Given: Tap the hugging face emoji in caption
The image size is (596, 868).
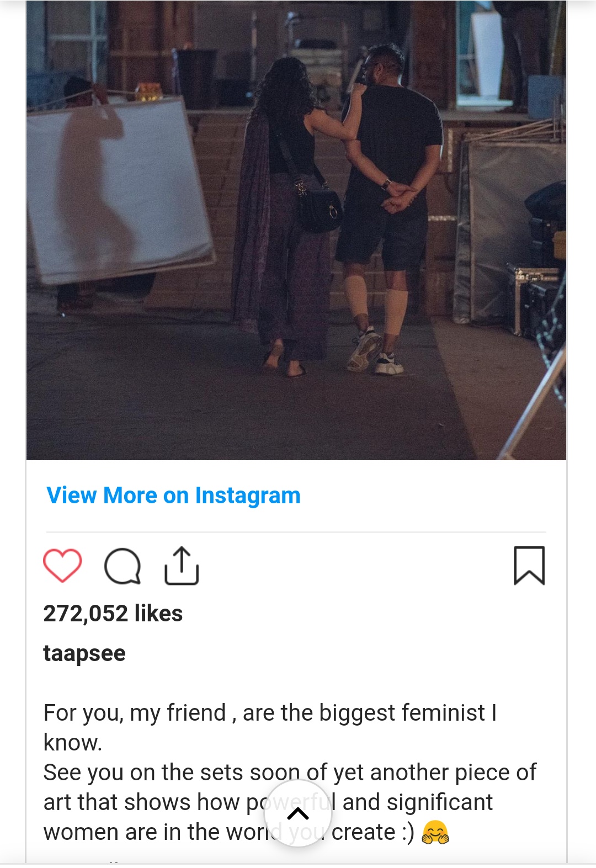Looking at the screenshot, I should pyautogui.click(x=435, y=832).
